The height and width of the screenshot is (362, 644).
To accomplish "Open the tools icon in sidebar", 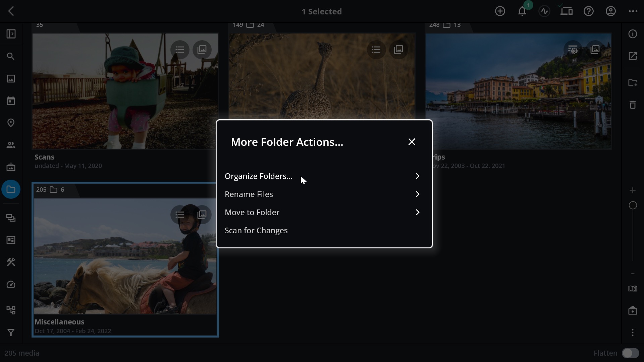I will (11, 262).
